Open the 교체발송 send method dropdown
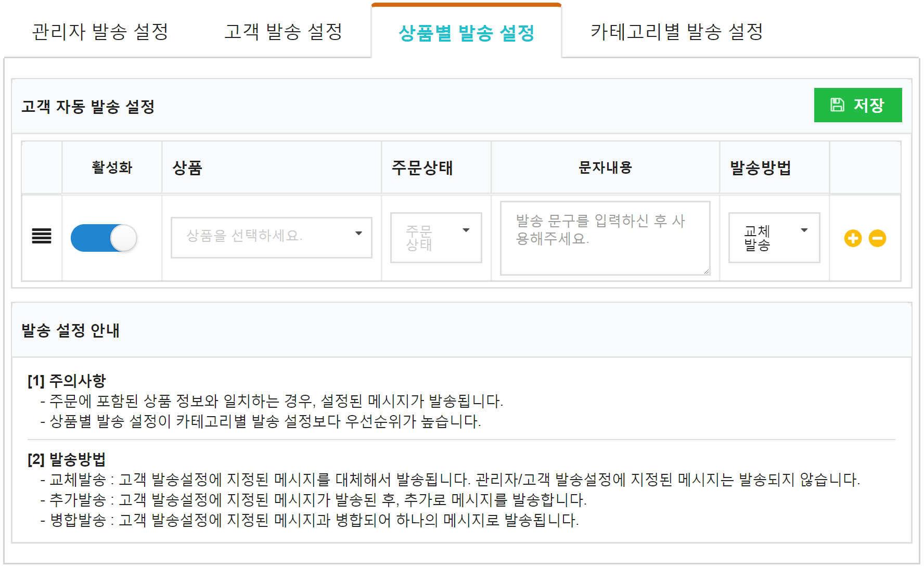Image resolution: width=924 pixels, height=568 pixels. click(x=774, y=238)
